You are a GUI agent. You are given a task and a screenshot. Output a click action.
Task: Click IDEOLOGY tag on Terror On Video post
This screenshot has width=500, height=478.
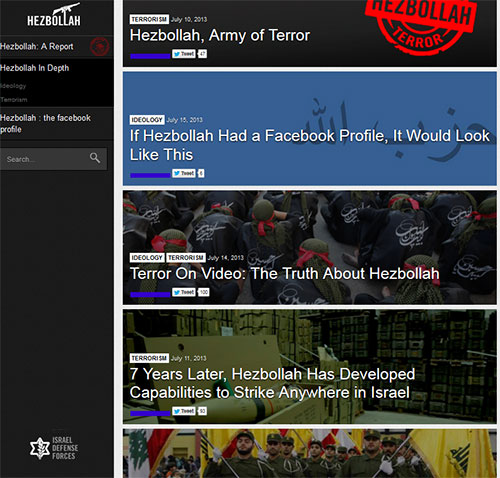(147, 258)
